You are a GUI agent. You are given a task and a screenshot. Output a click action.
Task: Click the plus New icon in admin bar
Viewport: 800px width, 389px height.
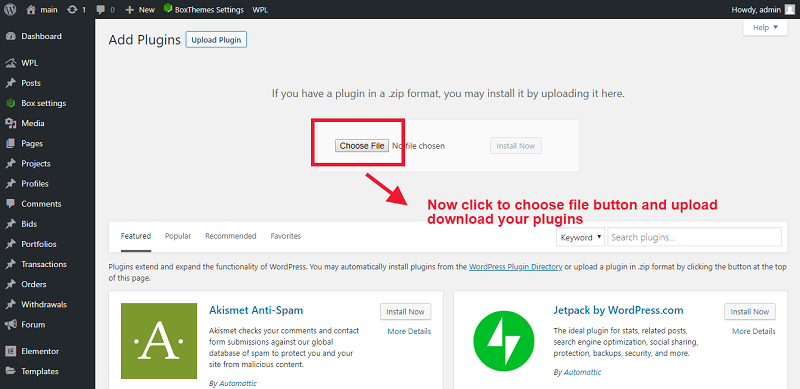[x=130, y=9]
